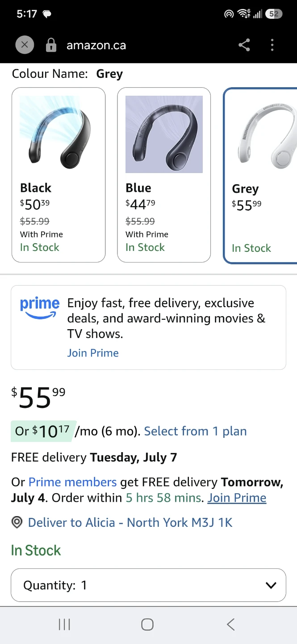Open the Prime members link
The height and width of the screenshot is (644, 297).
pyautogui.click(x=72, y=482)
